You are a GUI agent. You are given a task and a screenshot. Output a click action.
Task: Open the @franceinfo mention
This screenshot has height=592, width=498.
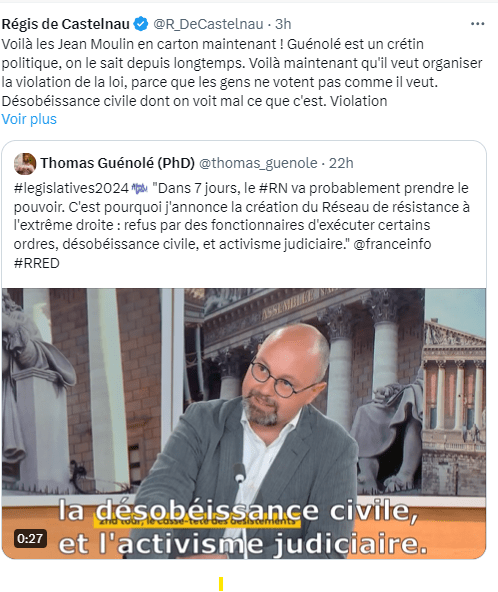click(x=392, y=244)
